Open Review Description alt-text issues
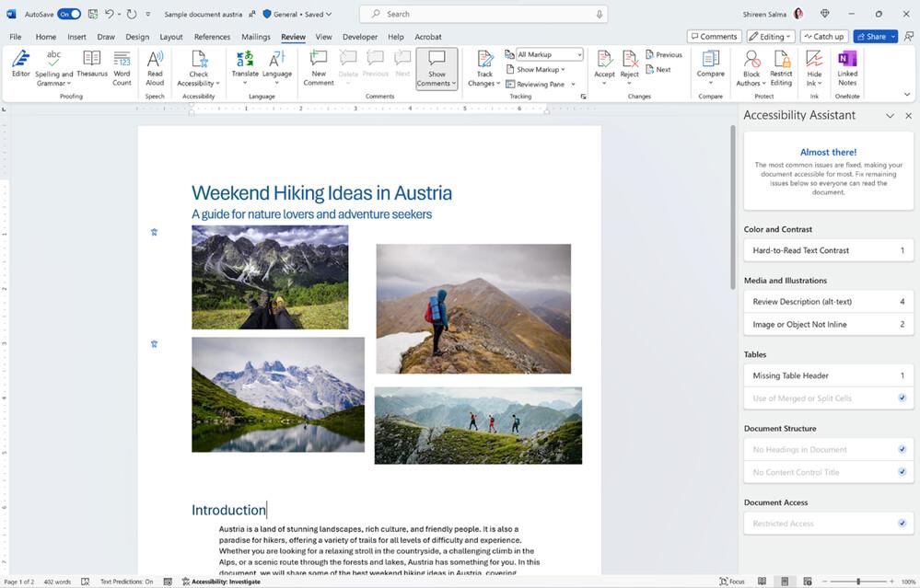This screenshot has height=588, width=920. 827,301
